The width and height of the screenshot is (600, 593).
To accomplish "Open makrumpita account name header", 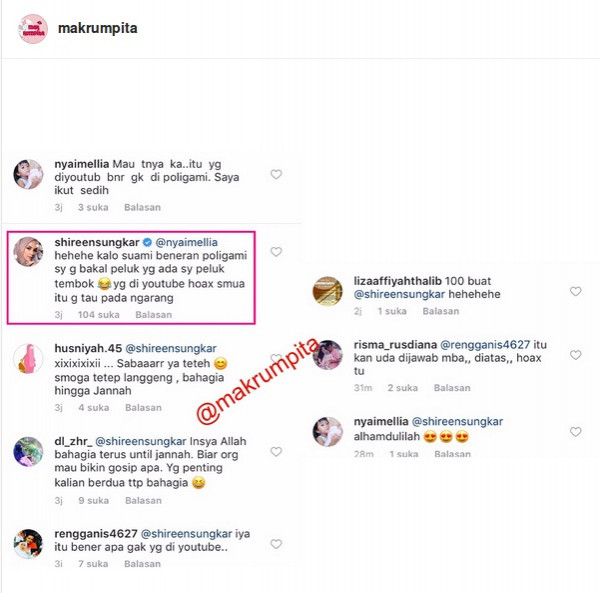I will [x=98, y=28].
